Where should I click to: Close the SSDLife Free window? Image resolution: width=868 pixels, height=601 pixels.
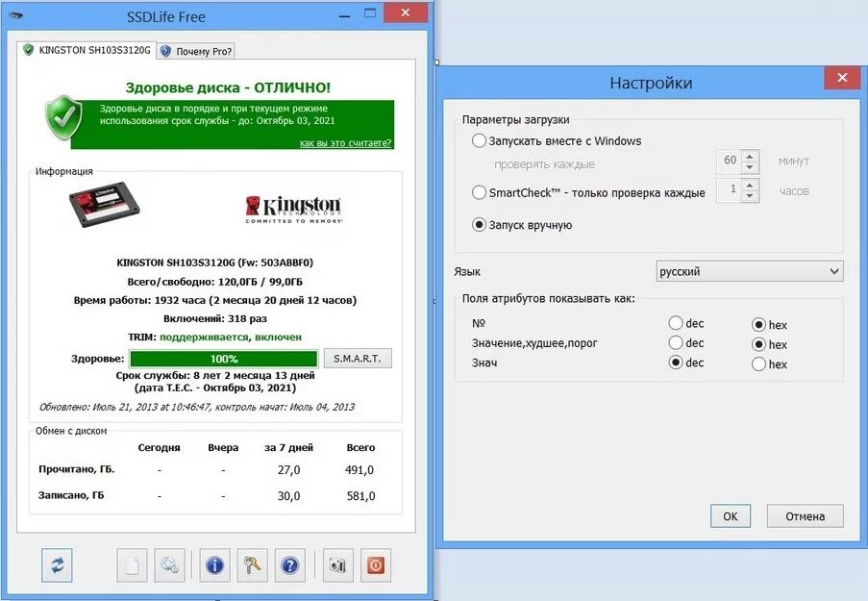[x=406, y=13]
